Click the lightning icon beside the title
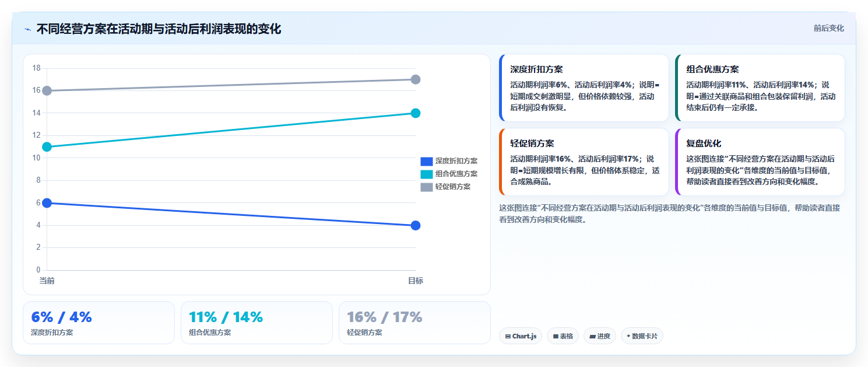 27,29
